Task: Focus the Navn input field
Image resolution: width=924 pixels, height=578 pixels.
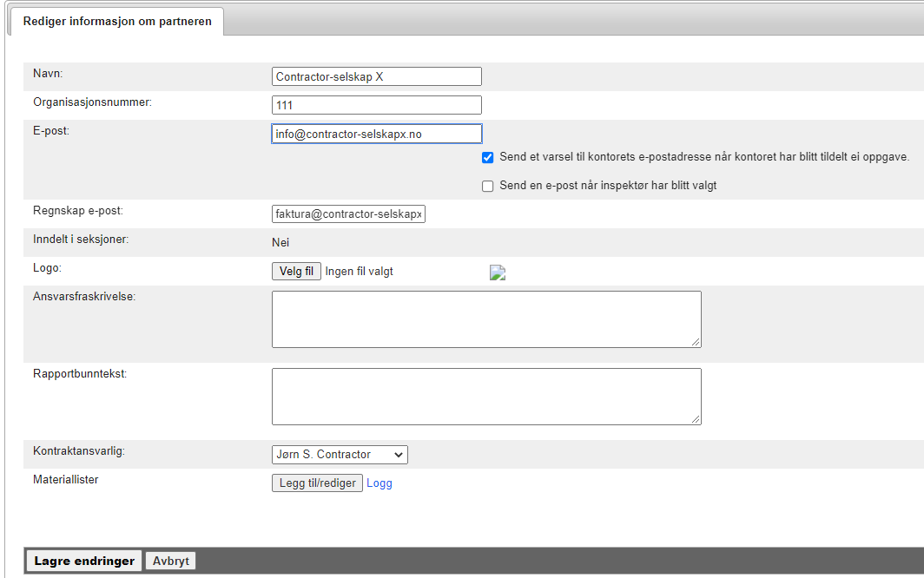Action: tap(376, 76)
